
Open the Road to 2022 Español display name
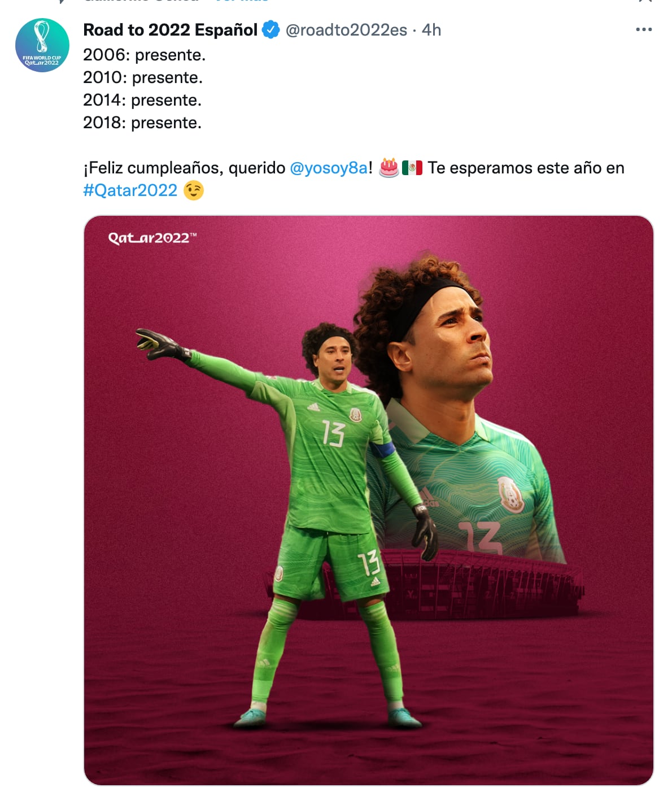[x=170, y=29]
